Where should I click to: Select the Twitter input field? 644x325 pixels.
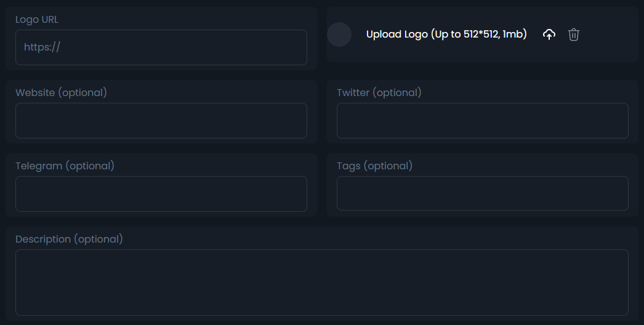point(482,121)
